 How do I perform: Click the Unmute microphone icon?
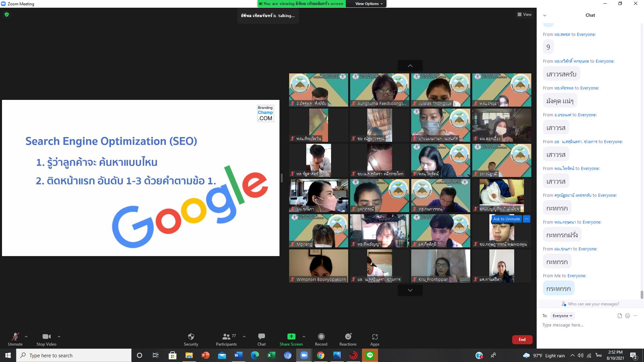[x=15, y=337]
